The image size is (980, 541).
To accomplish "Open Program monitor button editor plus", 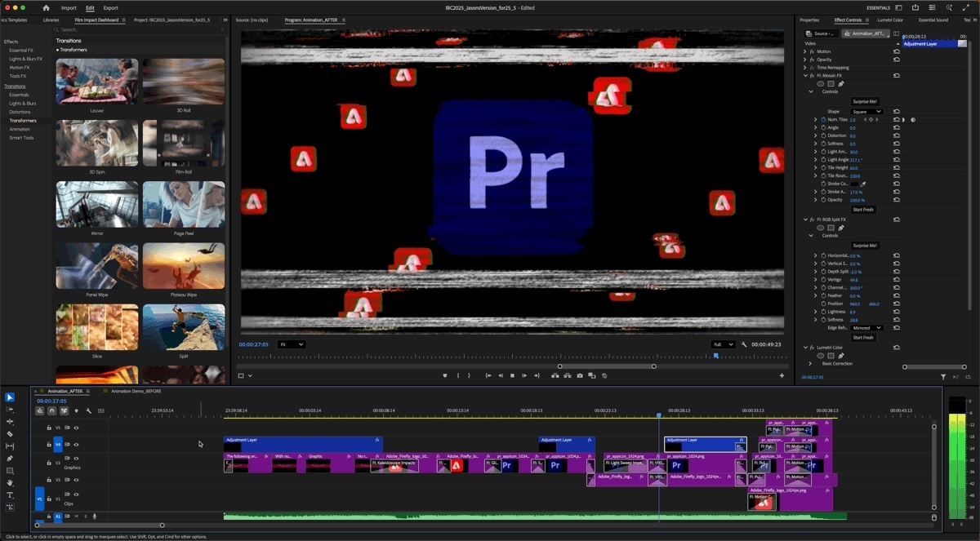I will [x=782, y=375].
